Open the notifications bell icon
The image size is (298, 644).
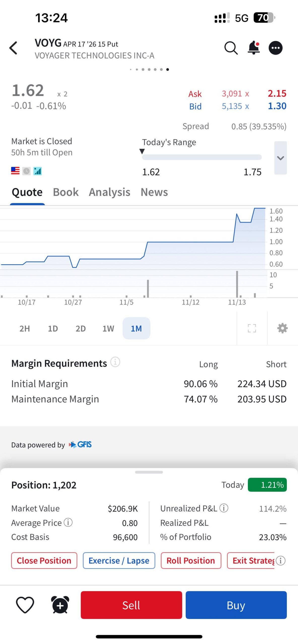click(254, 48)
